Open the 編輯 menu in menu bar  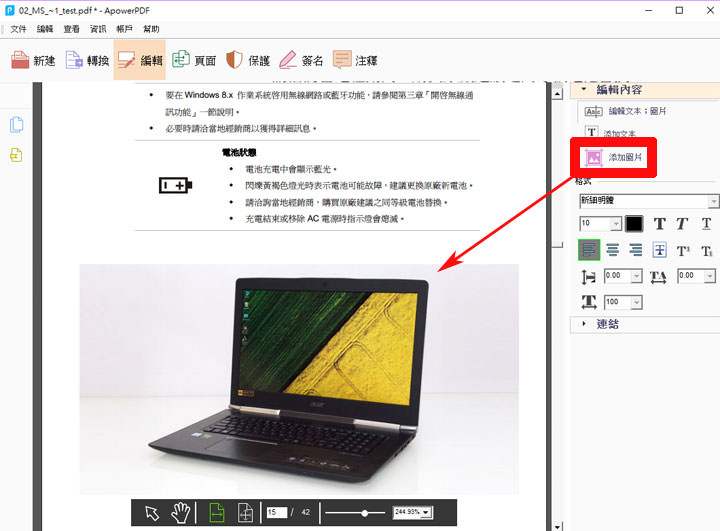coord(45,29)
